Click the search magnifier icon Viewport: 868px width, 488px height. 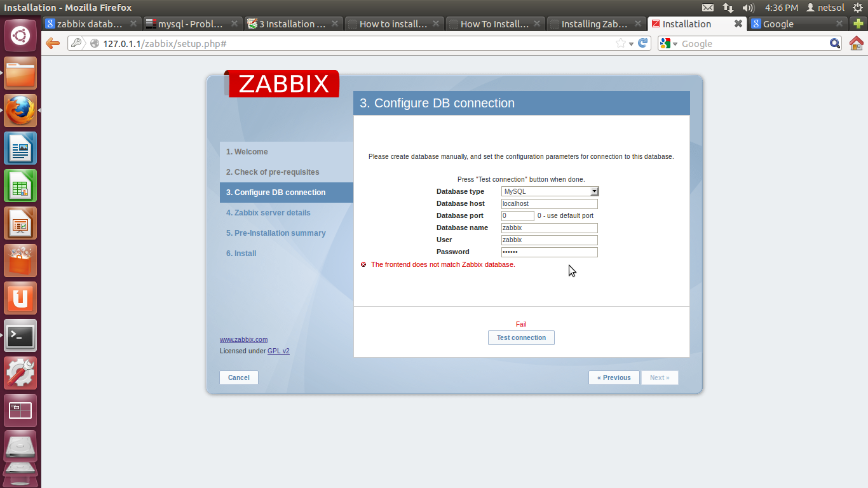point(835,43)
